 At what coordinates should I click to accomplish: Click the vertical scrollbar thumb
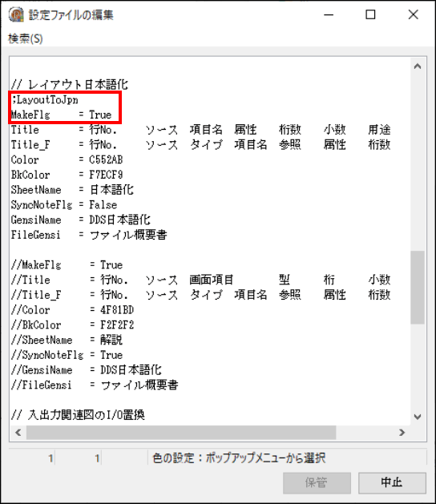418,288
